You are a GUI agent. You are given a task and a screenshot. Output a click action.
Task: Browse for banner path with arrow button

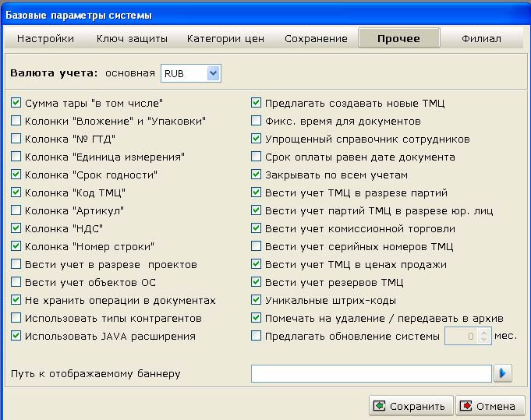point(503,373)
